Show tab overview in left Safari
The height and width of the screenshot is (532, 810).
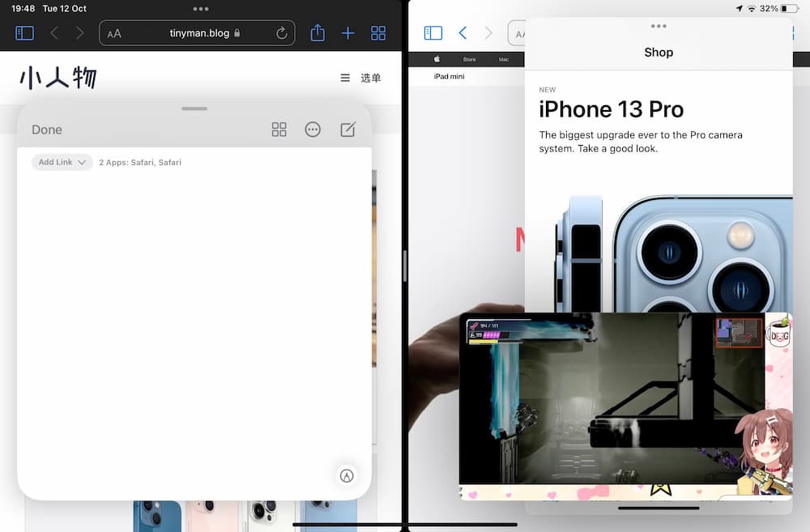click(378, 33)
